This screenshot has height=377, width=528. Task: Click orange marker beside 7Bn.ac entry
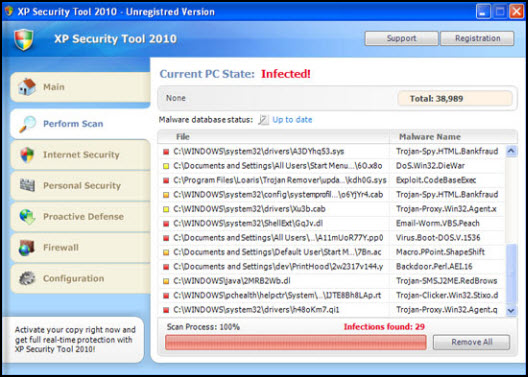coord(166,252)
